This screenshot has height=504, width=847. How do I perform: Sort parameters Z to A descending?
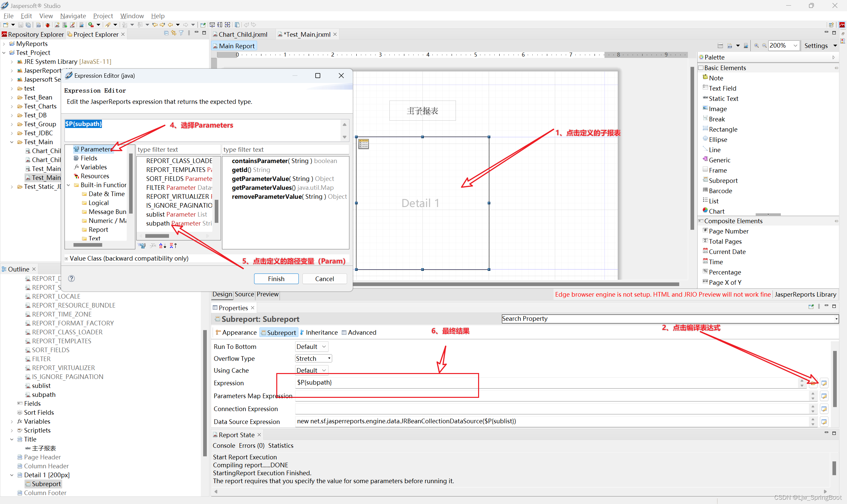[173, 245]
